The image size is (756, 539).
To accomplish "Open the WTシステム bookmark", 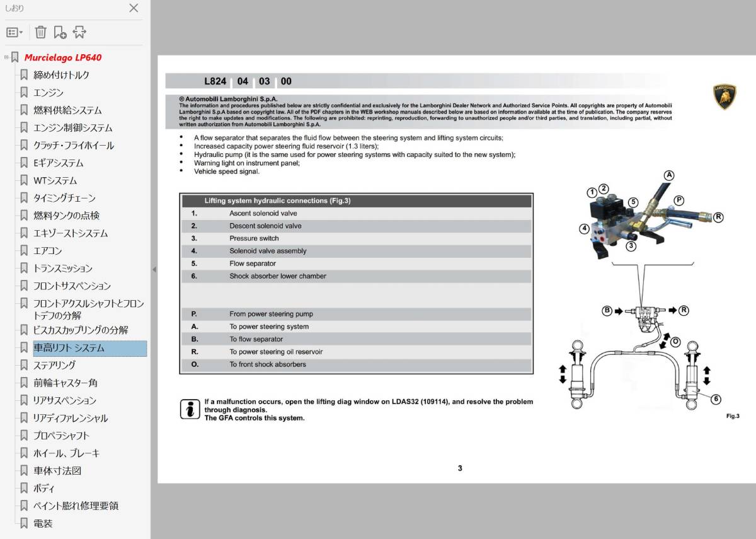I will click(x=55, y=181).
